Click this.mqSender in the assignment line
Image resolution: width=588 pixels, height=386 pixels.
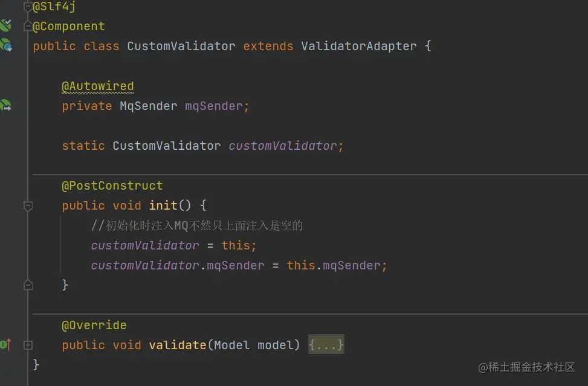click(x=334, y=265)
